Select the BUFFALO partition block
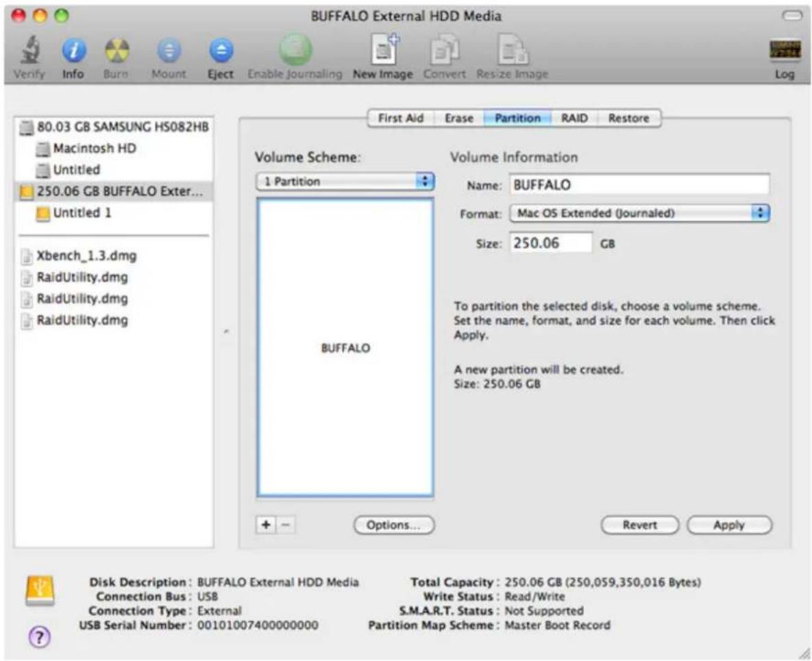812x661 pixels. (x=345, y=348)
